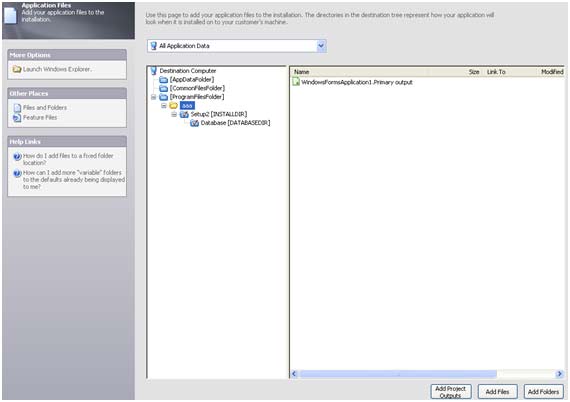Viewport: 570px width, 402px height.
Task: Select the [CommonFilesFolder] folder icon
Action: coord(164,88)
